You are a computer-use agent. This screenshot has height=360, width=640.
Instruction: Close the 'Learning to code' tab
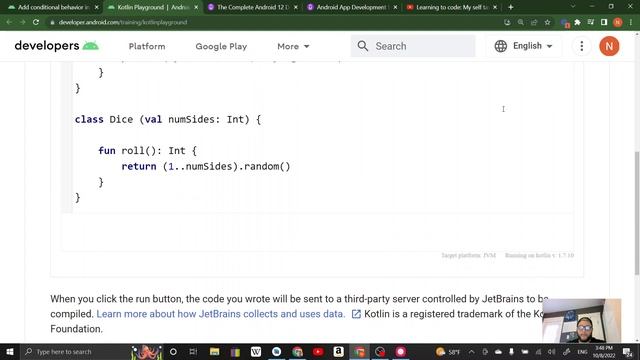coord(495,7)
